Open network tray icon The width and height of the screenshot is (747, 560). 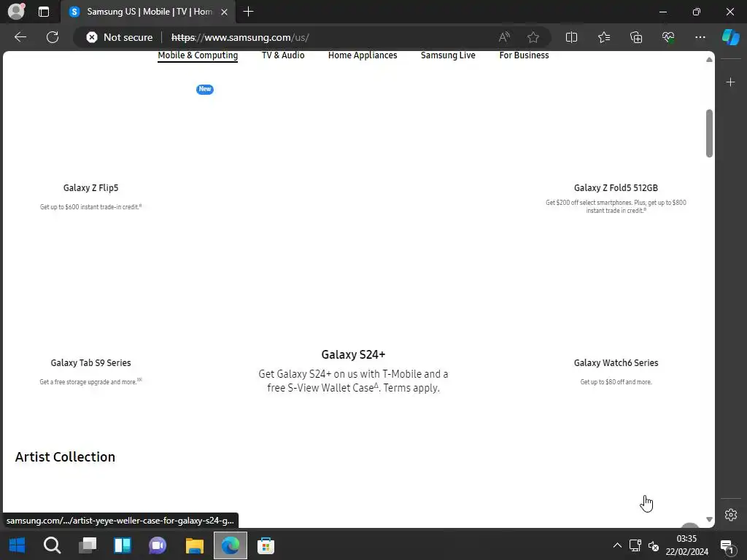(635, 545)
